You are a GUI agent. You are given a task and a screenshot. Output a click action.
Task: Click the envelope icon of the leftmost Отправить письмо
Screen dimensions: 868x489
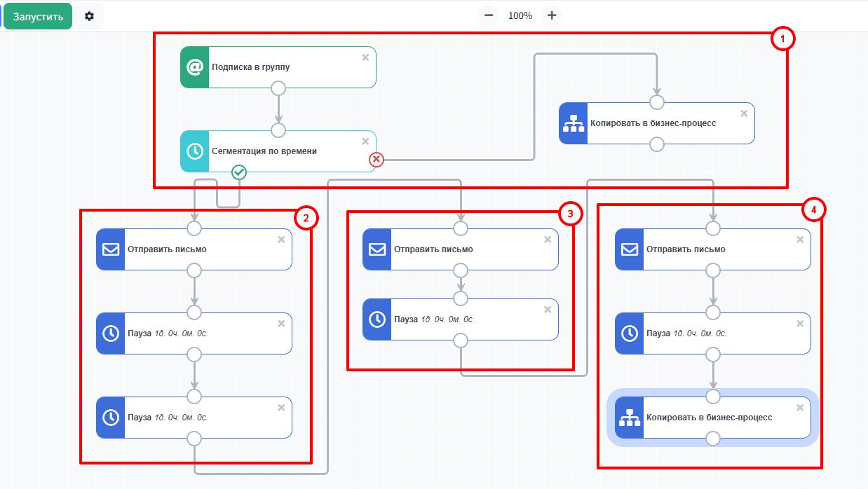coord(110,249)
